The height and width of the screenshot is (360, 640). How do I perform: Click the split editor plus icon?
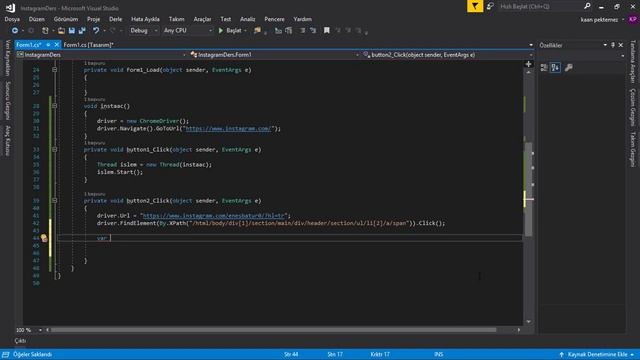[529, 64]
